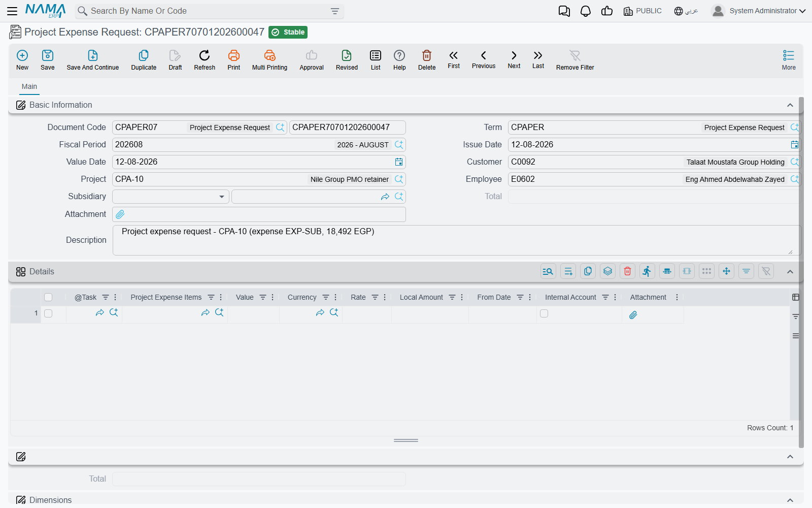
Task: Open the Issue Date calendar picker
Action: [x=795, y=145]
